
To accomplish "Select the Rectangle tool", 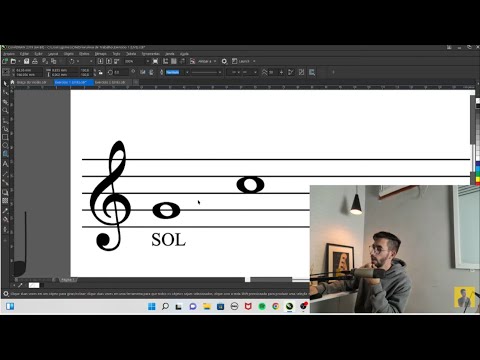I will (x=5, y=137).
